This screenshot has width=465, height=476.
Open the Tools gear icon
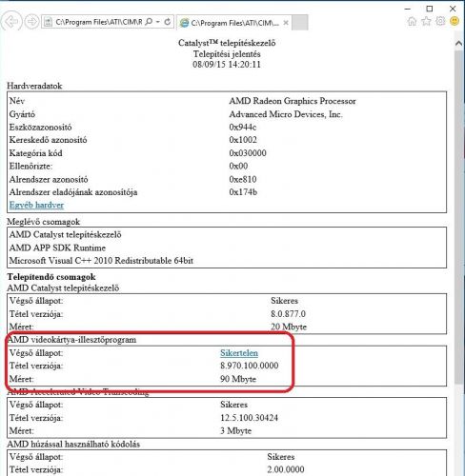(x=440, y=21)
